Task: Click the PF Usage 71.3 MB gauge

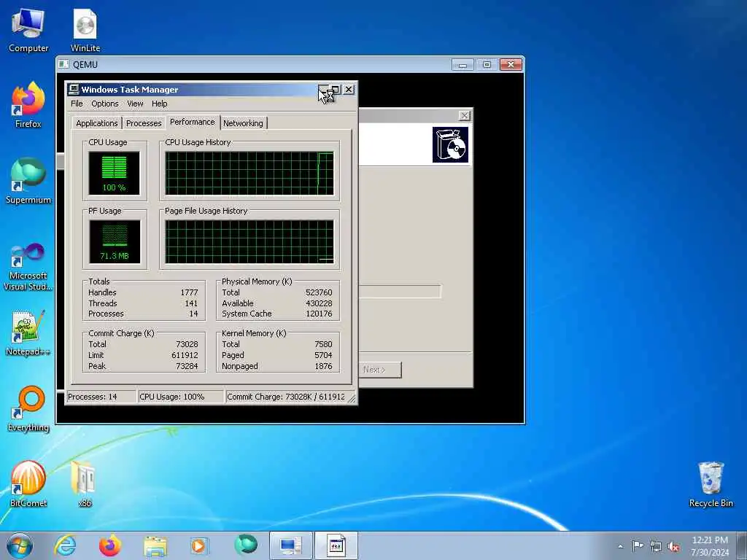Action: [115, 241]
